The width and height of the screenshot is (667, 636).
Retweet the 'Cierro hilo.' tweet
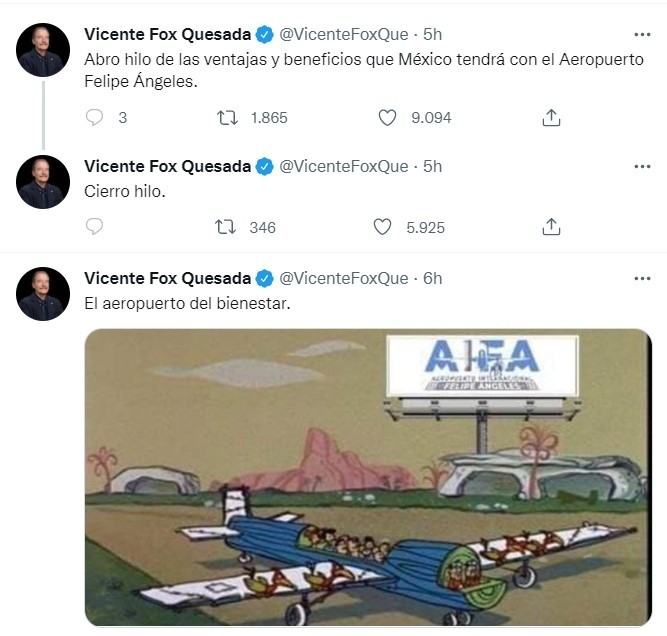227,227
